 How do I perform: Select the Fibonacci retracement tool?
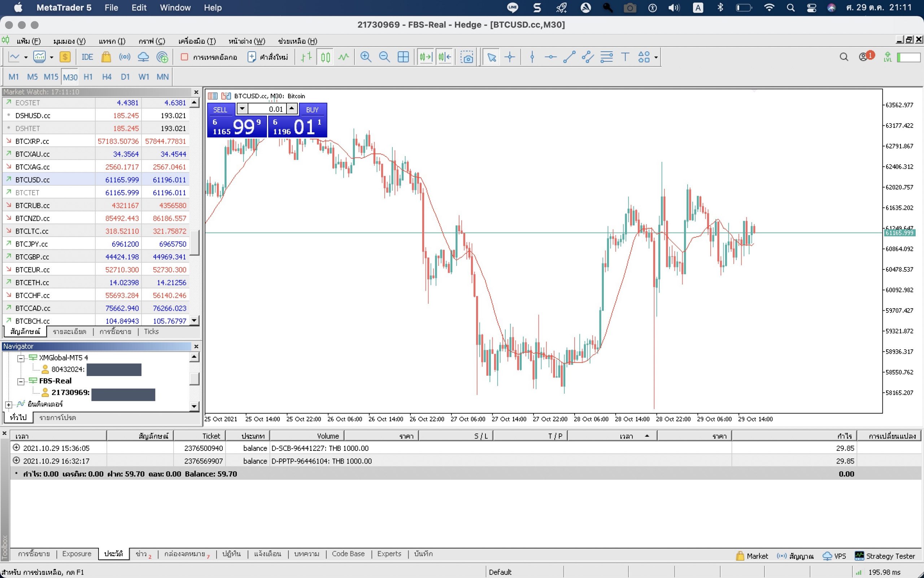(606, 57)
